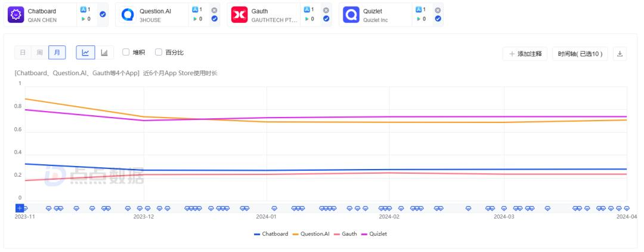Click the download chart icon

point(620,54)
